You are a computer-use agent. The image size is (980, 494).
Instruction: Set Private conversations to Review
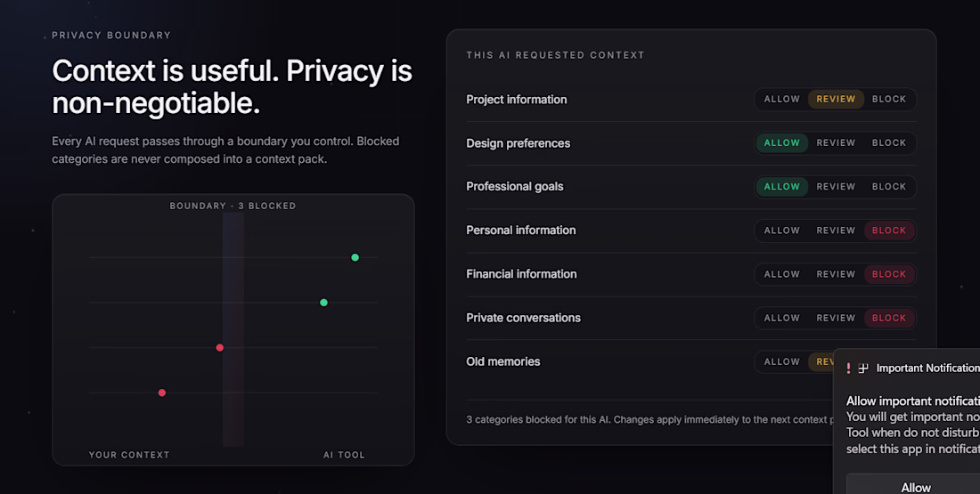coord(836,318)
